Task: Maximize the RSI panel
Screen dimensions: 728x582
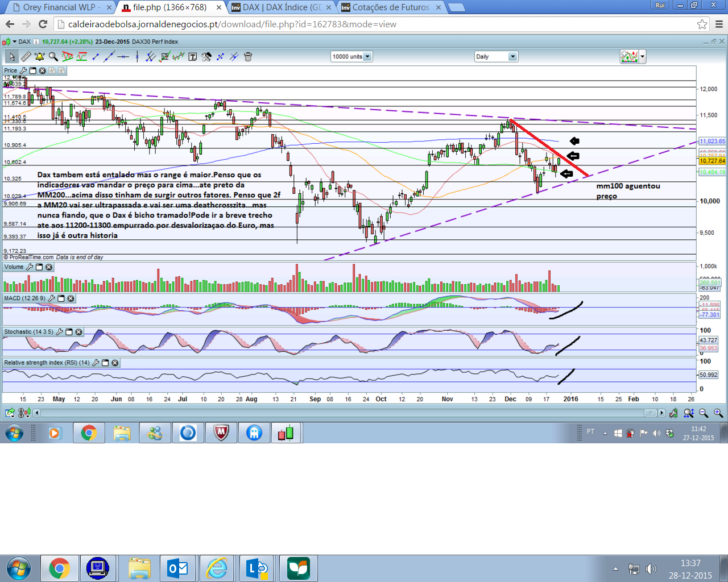Action: (x=105, y=363)
